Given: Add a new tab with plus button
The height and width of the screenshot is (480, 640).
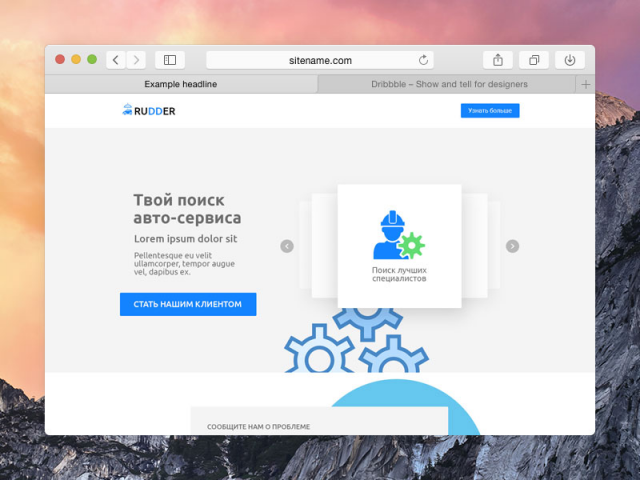Looking at the screenshot, I should pos(586,84).
